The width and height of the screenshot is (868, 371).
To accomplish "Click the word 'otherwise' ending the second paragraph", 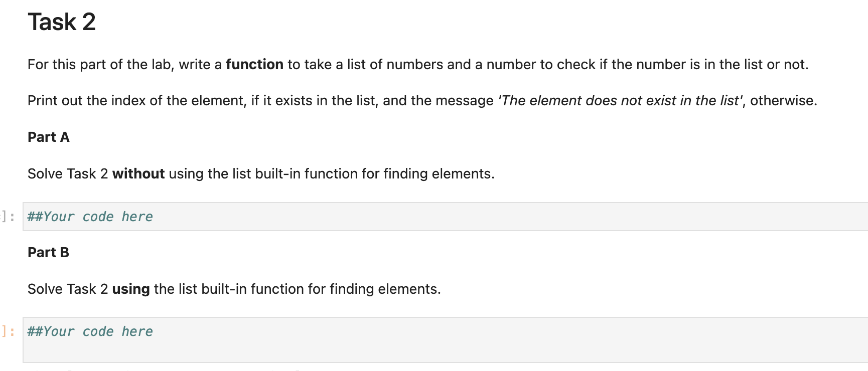I will tap(782, 101).
